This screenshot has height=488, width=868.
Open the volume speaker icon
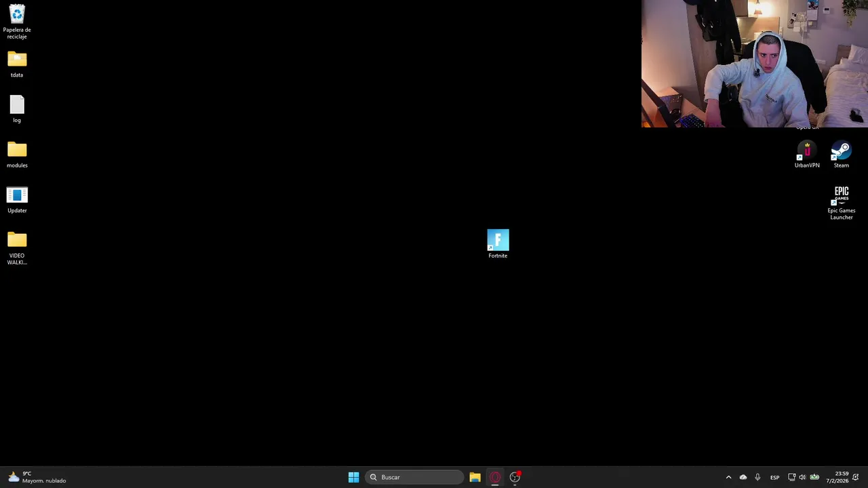[x=802, y=477]
